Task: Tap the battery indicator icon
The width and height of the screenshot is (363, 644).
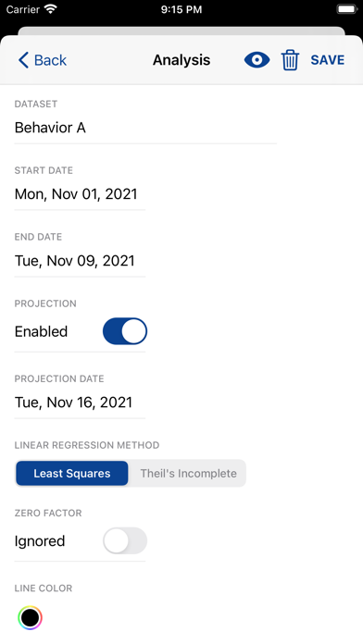Action: point(346,9)
